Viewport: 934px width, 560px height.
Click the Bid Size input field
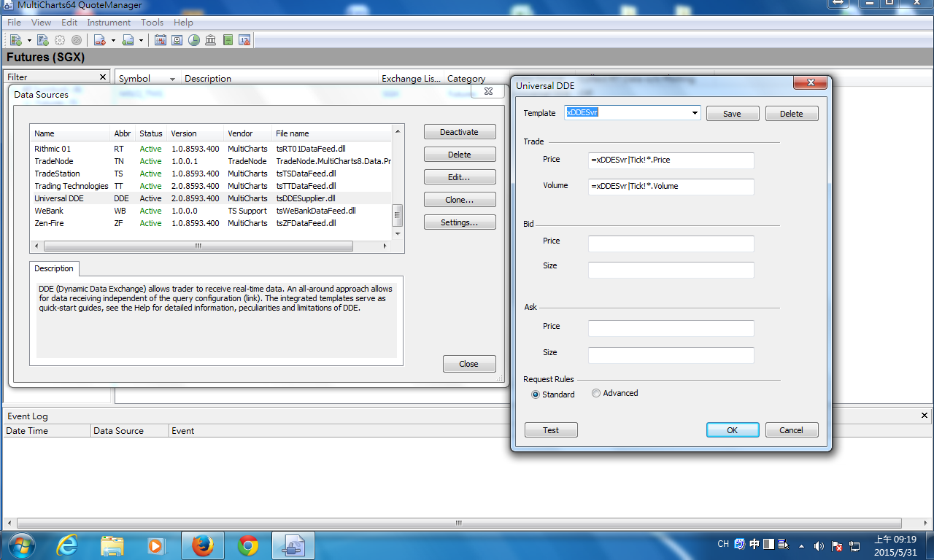(x=671, y=270)
